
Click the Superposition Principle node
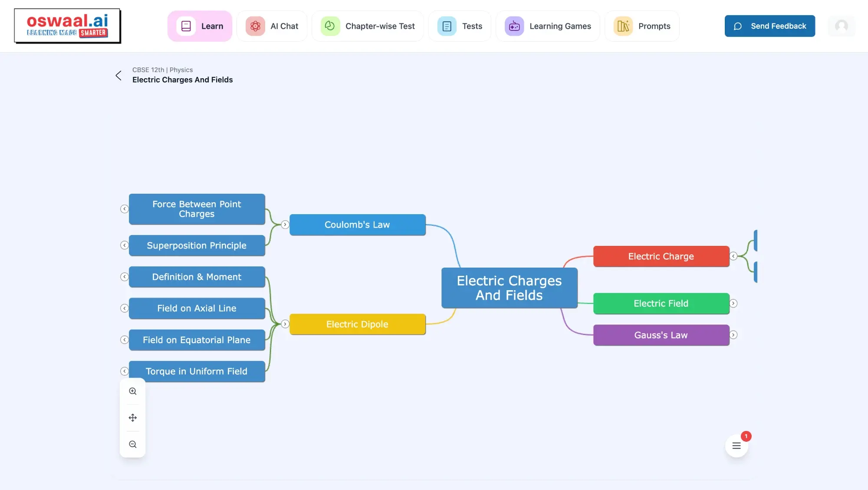click(x=197, y=245)
